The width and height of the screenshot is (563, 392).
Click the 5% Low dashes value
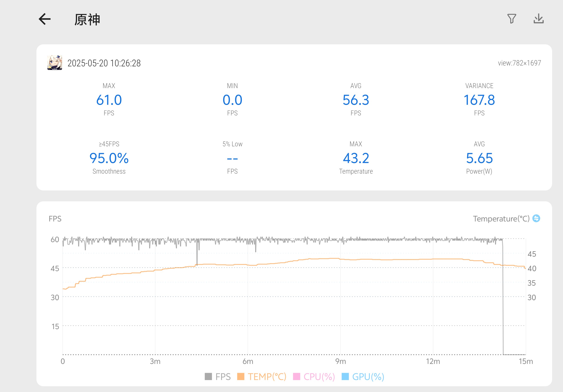coord(232,159)
